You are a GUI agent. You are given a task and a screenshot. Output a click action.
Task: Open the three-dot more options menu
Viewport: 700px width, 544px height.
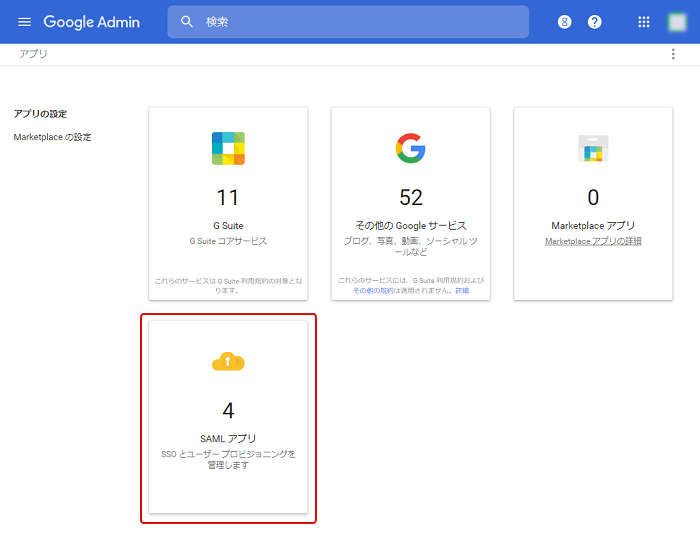pyautogui.click(x=673, y=54)
